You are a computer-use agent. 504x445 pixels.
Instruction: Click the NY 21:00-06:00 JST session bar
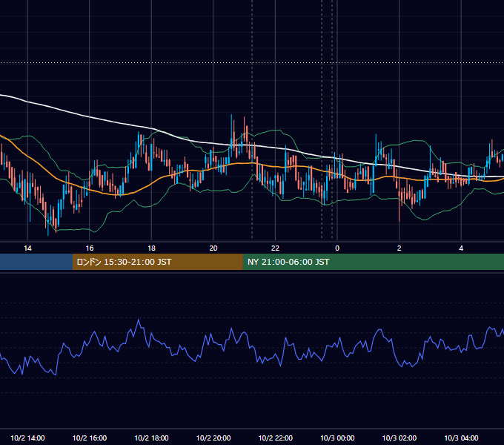[373, 262]
